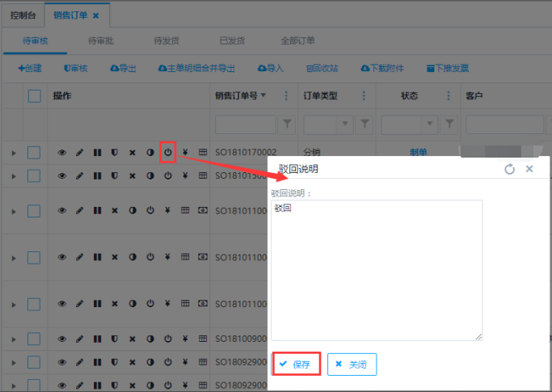Click the power icon in the first order row
Screen dimensions: 552x392
(167, 152)
